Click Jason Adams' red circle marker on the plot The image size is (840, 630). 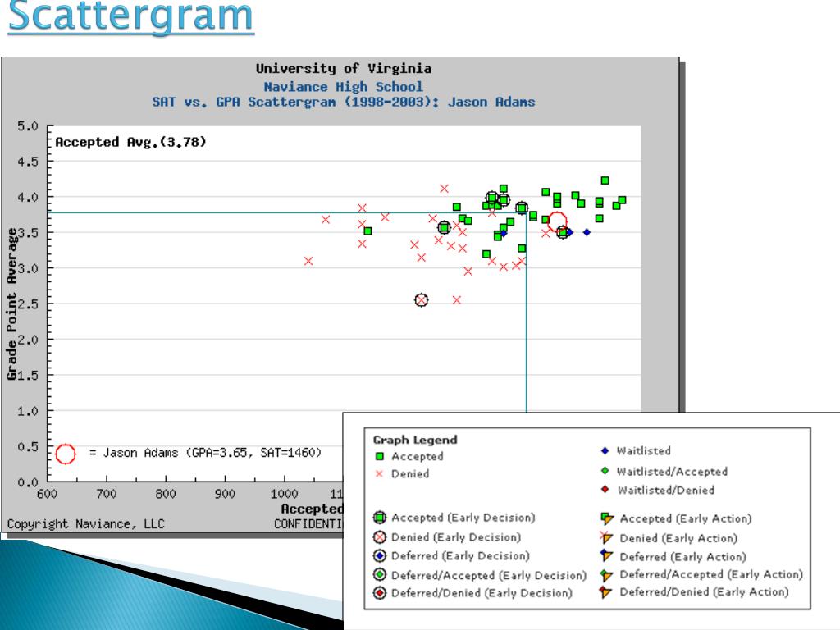pos(557,221)
